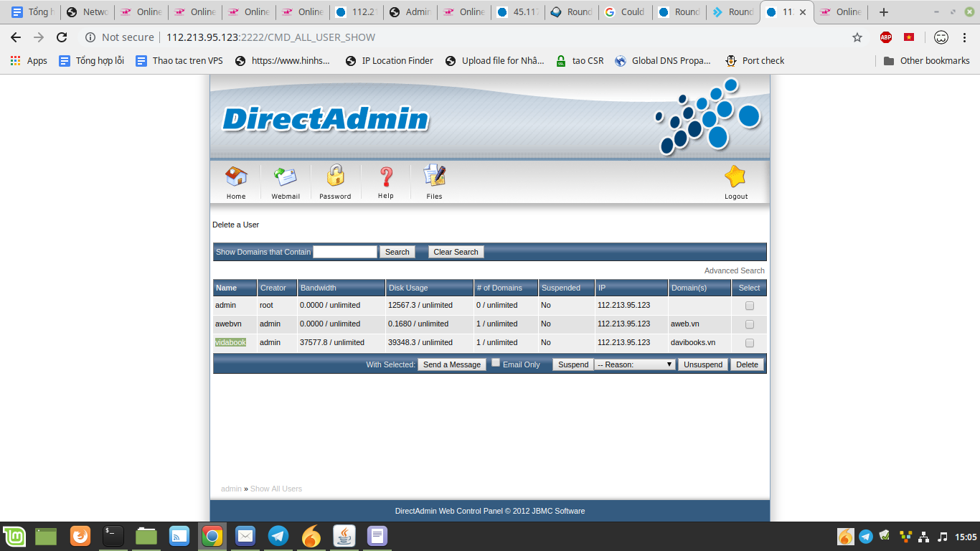Viewport: 980px width, 551px height.
Task: Open the 'tao CSR' bookmark
Action: point(580,61)
